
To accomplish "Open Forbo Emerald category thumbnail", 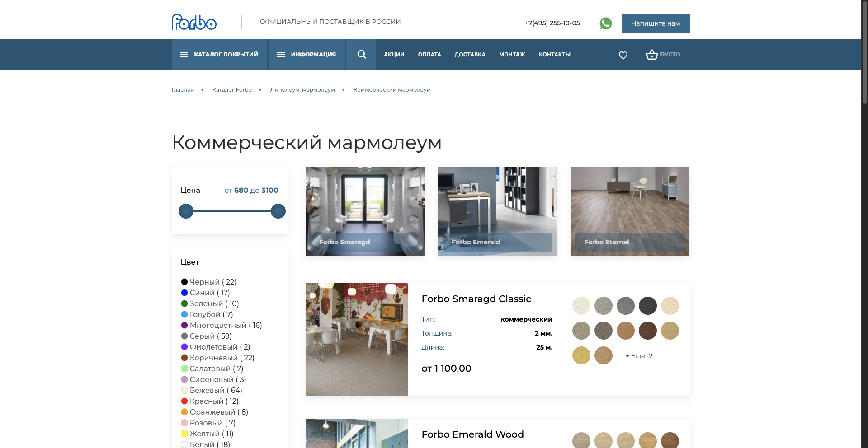I will [497, 211].
